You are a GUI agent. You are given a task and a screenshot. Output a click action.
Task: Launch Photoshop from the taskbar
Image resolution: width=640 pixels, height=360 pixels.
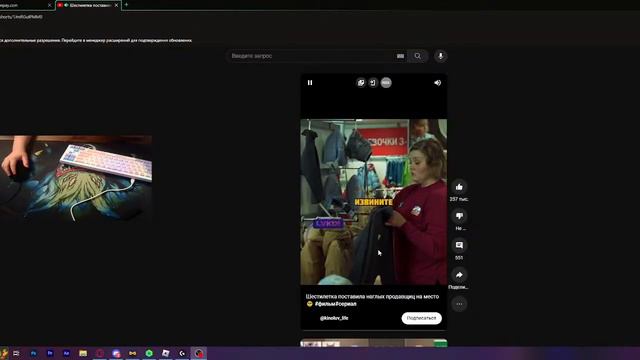(33, 353)
